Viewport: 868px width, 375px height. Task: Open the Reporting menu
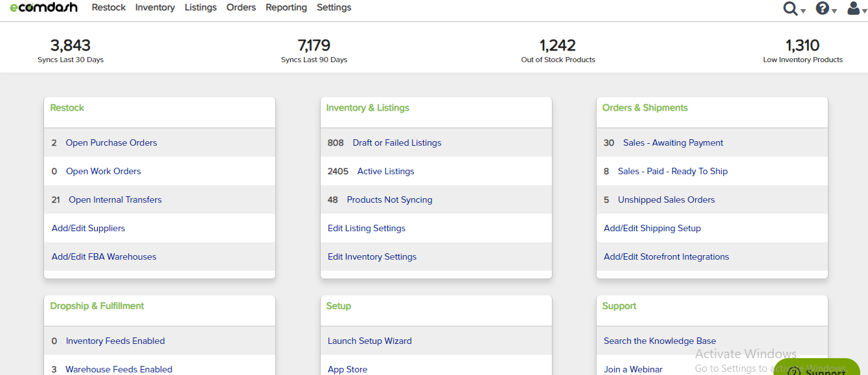286,8
